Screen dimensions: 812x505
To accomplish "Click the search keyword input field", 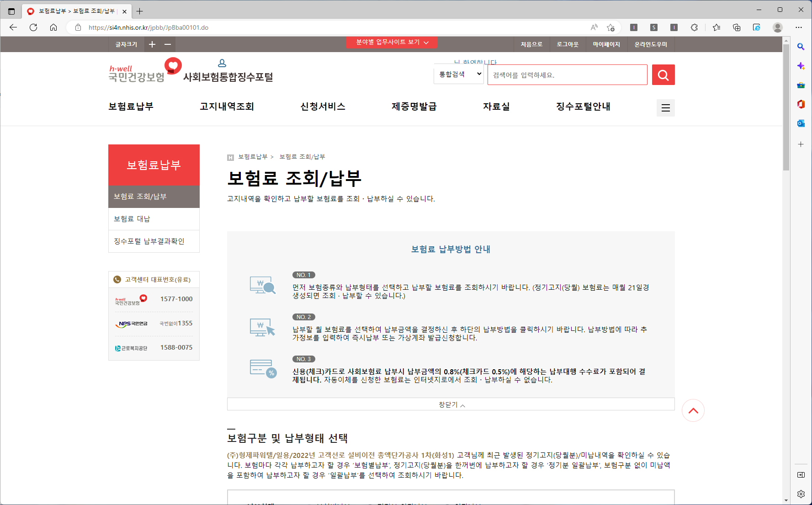I will click(567, 74).
